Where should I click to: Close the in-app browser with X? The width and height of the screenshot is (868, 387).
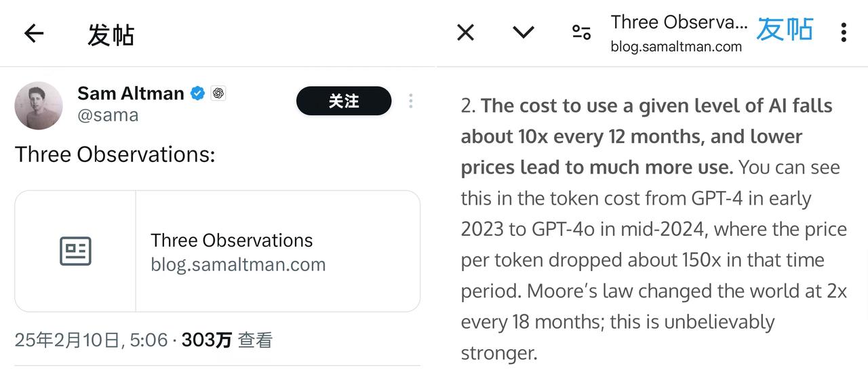466,32
